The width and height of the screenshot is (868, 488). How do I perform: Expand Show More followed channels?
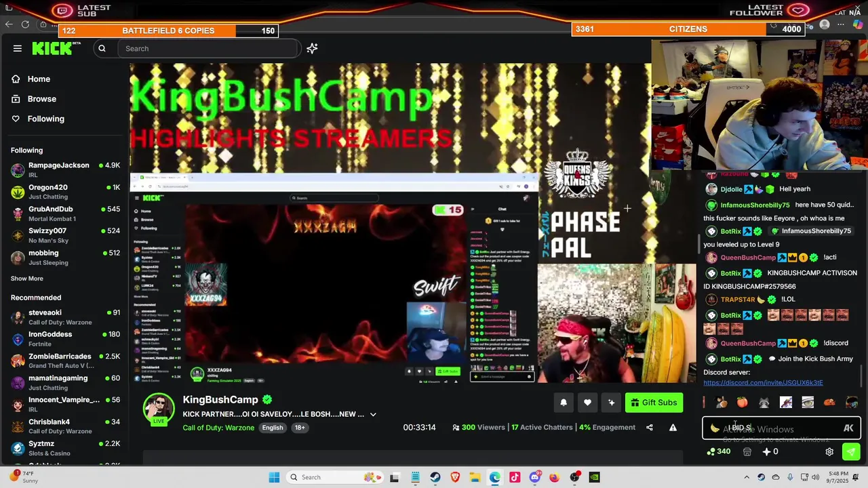click(x=27, y=279)
